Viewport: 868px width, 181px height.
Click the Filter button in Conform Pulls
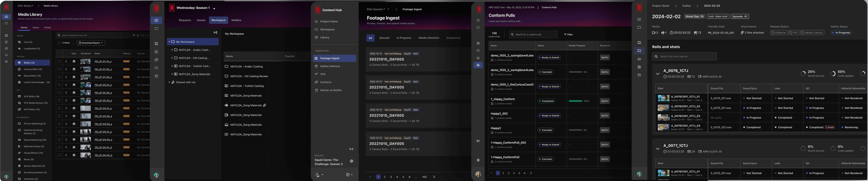(568, 34)
